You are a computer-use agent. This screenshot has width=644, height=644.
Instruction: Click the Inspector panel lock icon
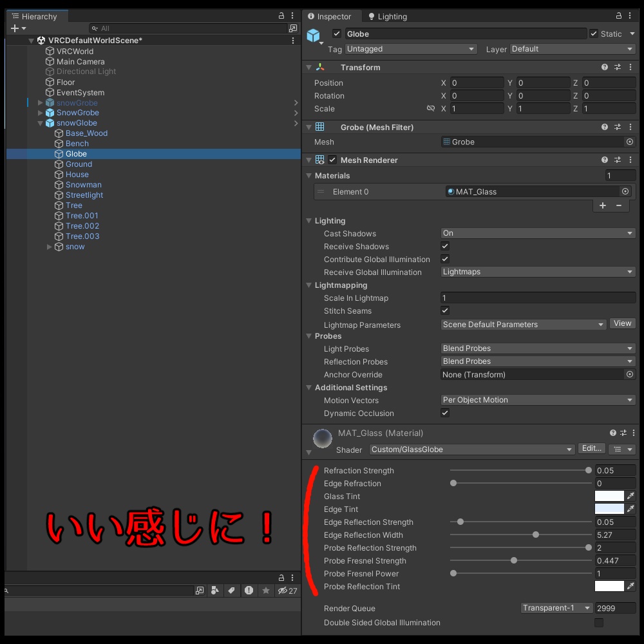coord(618,15)
